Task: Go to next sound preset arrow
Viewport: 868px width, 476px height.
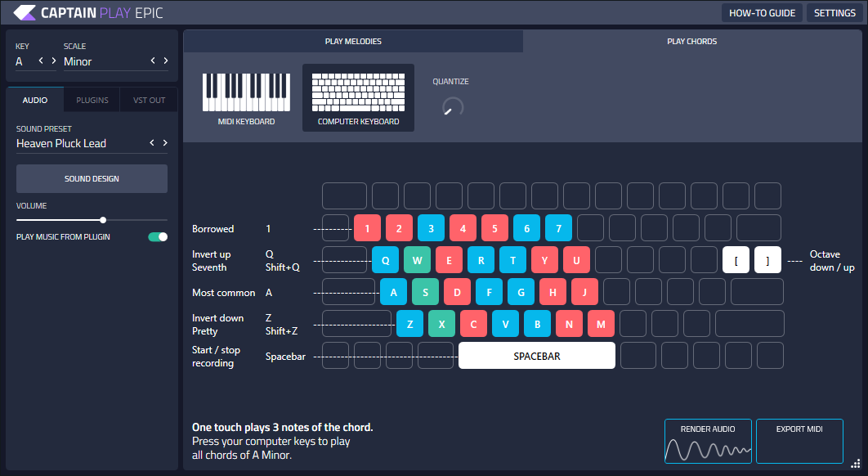Action: 165,143
